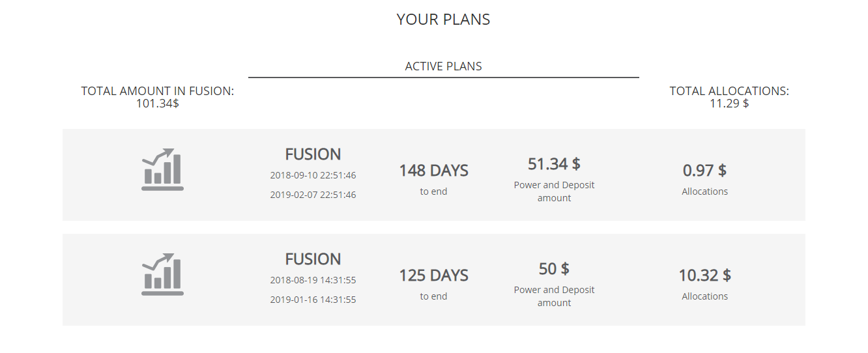The width and height of the screenshot is (868, 353).
Task: Click the 11.29 $ total allocations value
Action: [729, 104]
